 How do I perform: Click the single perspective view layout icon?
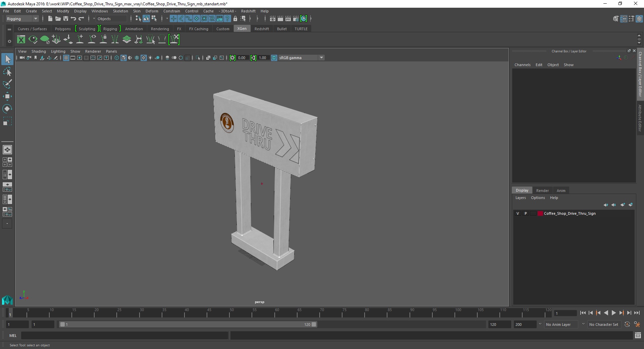[x=7, y=150]
